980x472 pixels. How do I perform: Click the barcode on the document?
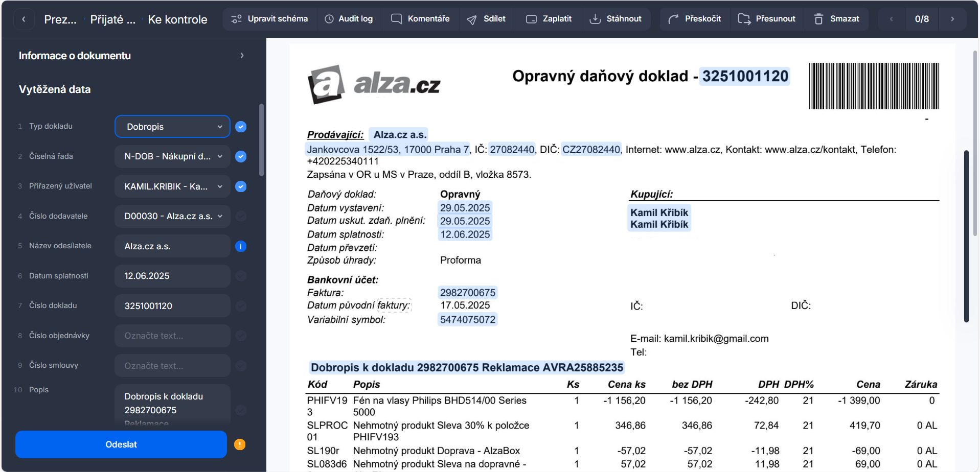pos(874,86)
